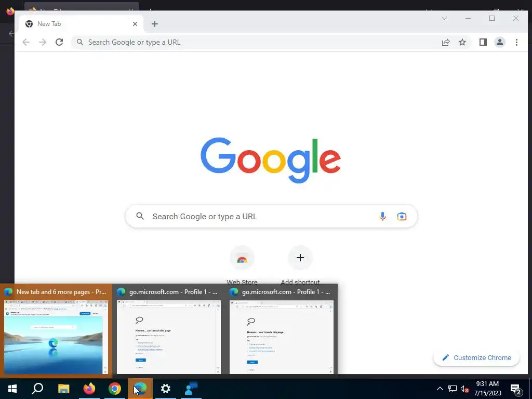This screenshot has height=399, width=532.
Task: Click the taskbar app with blue person icon
Action: click(191, 389)
